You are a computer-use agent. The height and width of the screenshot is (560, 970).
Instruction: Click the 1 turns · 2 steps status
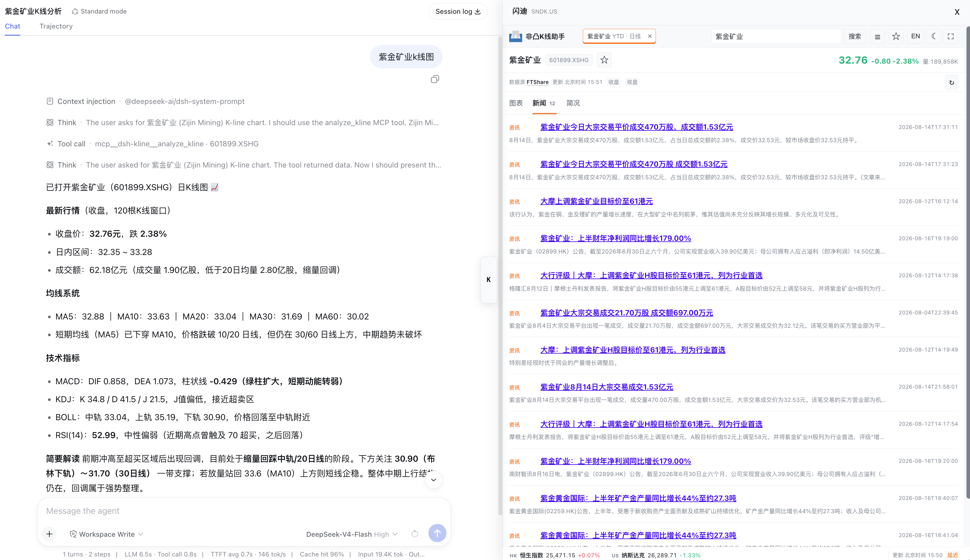coord(87,554)
